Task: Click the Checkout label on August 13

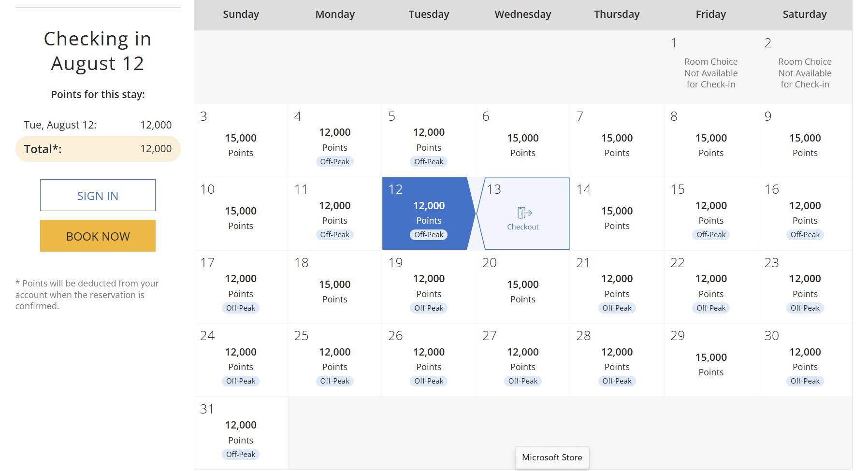Action: pos(522,227)
